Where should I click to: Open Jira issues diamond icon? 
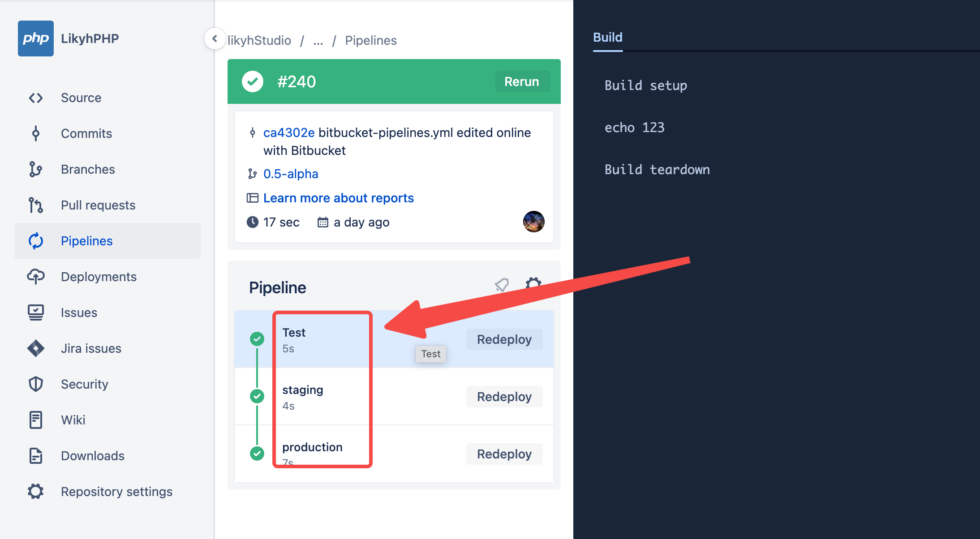(36, 348)
